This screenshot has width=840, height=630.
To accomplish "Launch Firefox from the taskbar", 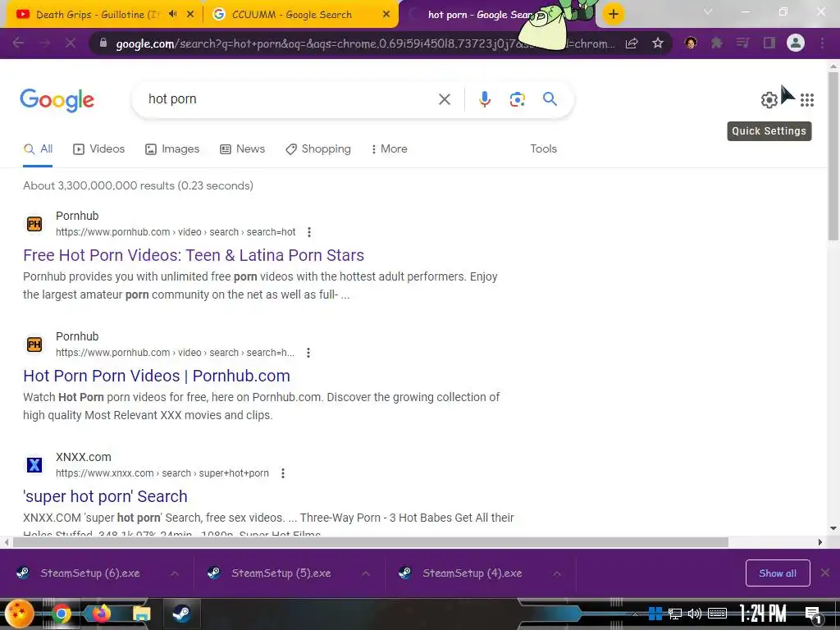I will click(101, 614).
